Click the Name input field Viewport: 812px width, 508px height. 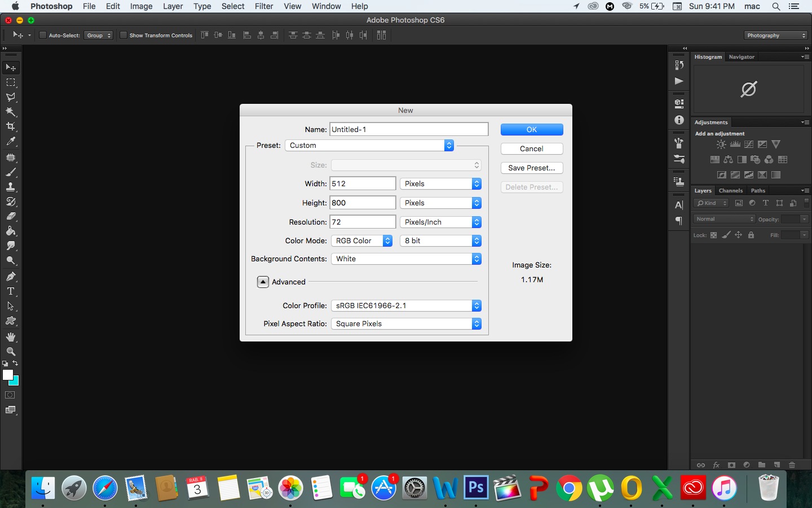pos(409,129)
